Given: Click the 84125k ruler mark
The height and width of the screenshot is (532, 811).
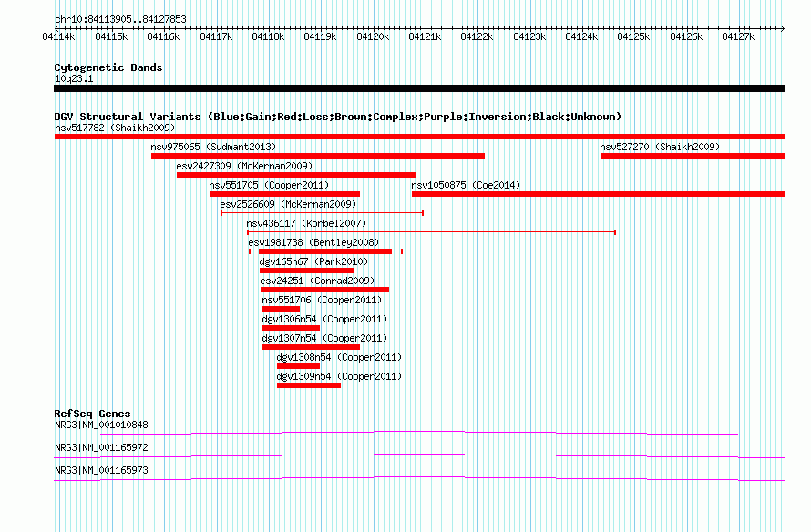Looking at the screenshot, I should [633, 36].
